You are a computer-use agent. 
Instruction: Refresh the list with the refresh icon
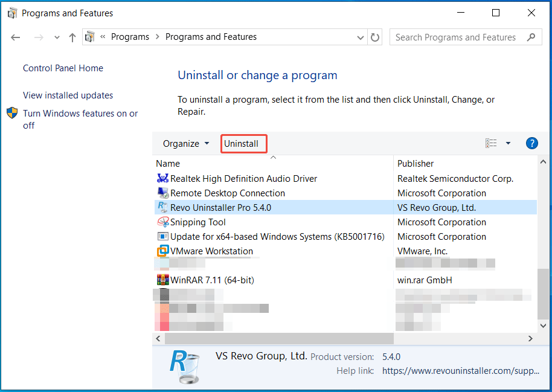point(374,37)
